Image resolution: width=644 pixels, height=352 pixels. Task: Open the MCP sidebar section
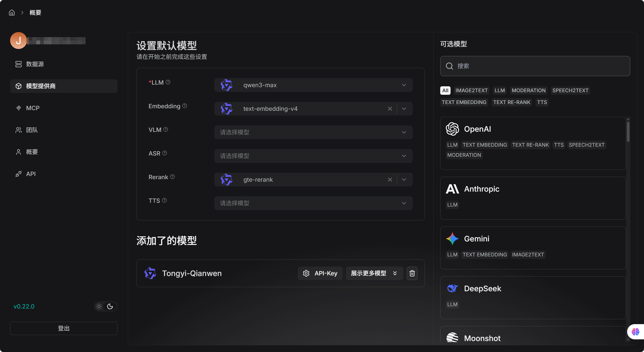point(32,108)
